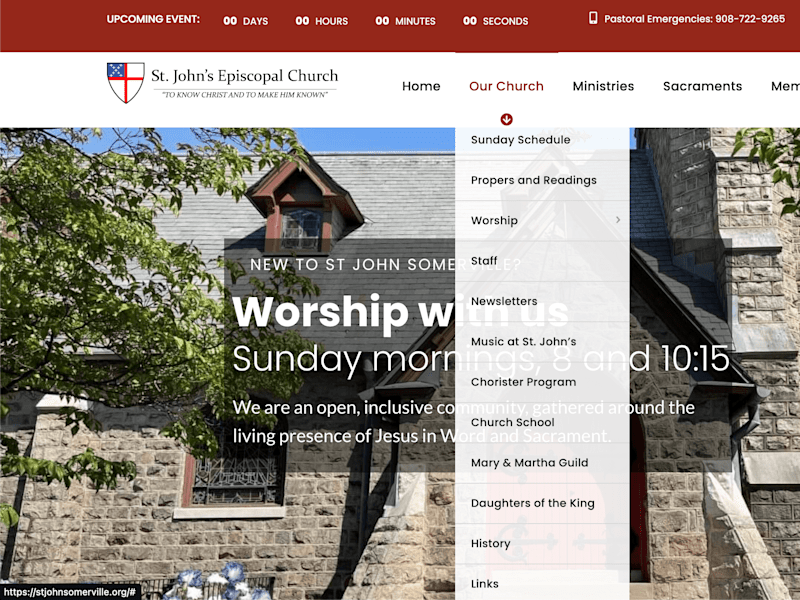Viewport: 800px width, 600px height.
Task: Open Mary & Martha Guild
Action: pos(529,463)
